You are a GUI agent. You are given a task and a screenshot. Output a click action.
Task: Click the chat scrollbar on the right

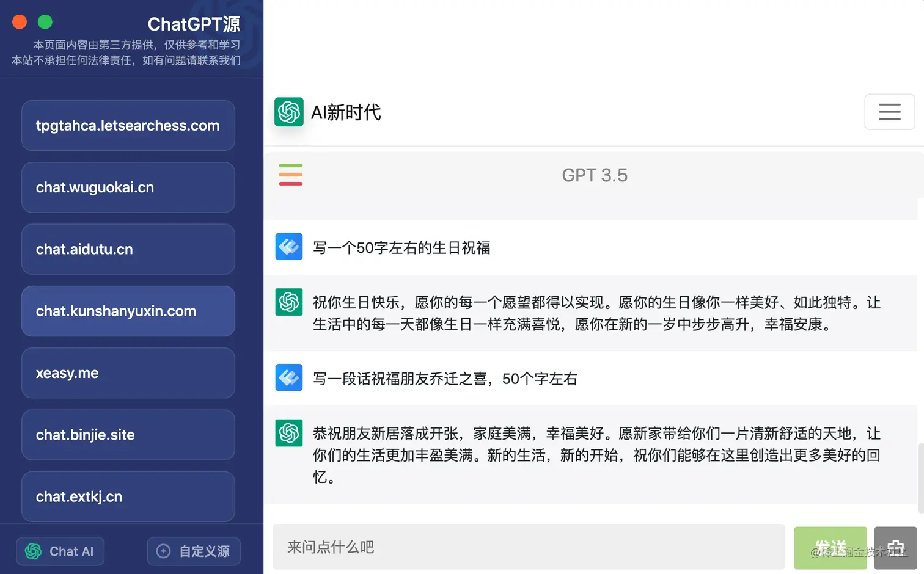921,478
